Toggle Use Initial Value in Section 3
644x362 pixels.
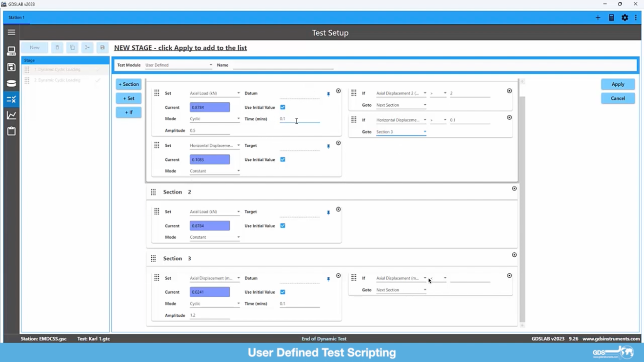283,292
